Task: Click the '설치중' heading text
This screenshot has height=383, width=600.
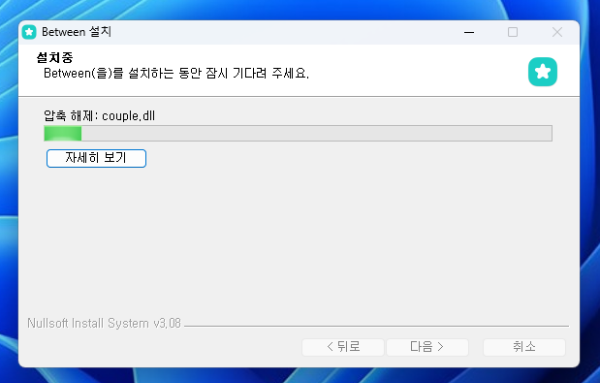Action: point(55,58)
